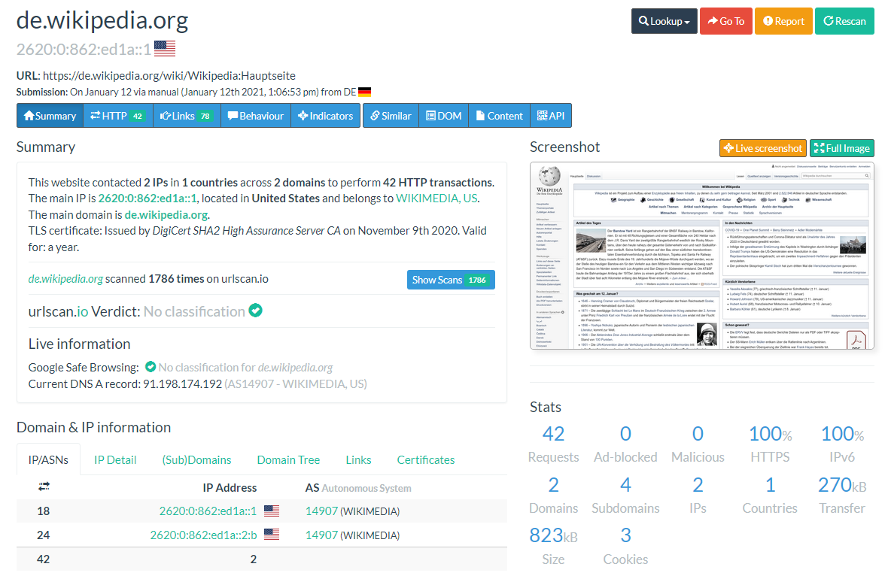Viewport: 888px width, 588px height.
Task: Click main domain link de.wikipedia.org
Action: (x=166, y=215)
